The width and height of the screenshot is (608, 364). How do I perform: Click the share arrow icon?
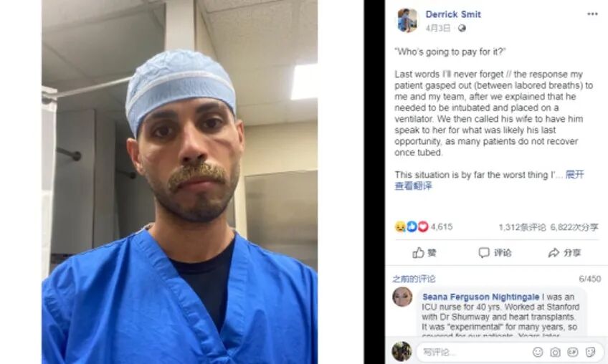[x=554, y=253]
